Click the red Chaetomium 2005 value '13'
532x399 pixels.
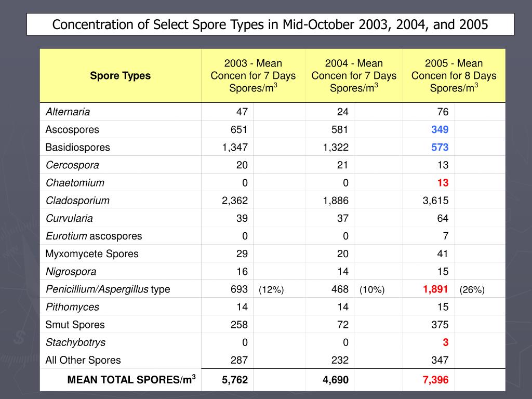coord(443,182)
